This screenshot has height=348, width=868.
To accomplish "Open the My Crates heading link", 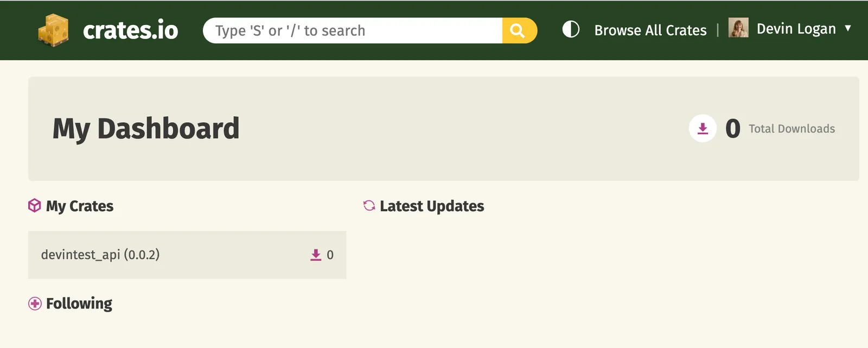I will (80, 206).
